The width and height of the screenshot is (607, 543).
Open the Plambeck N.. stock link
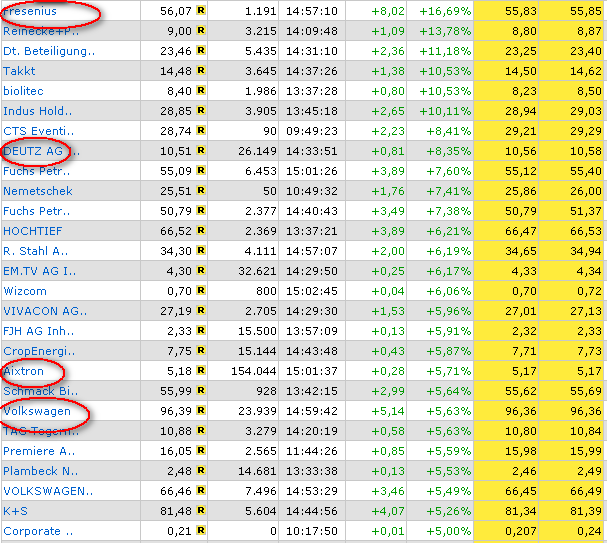click(x=40, y=471)
